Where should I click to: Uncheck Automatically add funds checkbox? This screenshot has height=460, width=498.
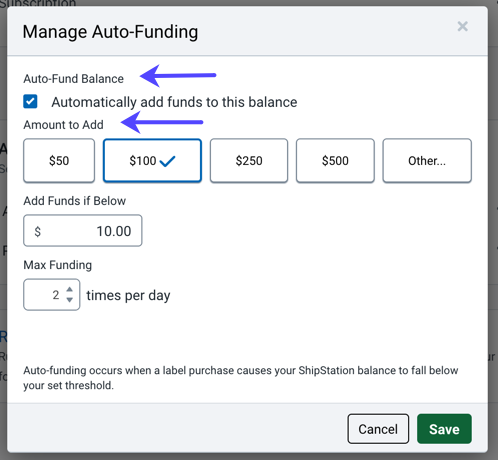(x=30, y=101)
